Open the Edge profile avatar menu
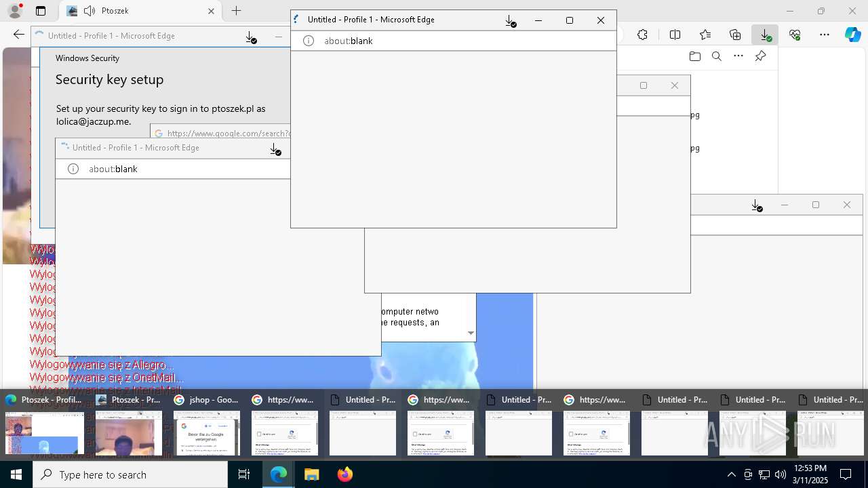Screen dimensions: 868x488 pos(15,11)
